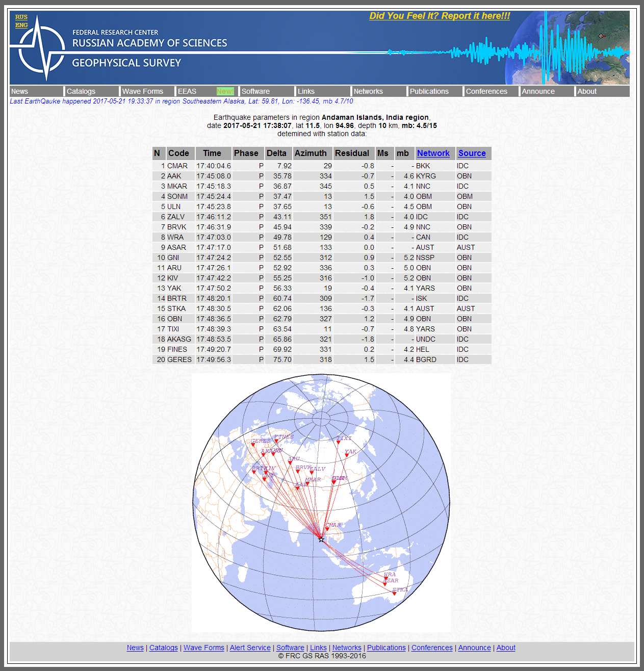Click the Source column header link
The image size is (644, 671).
(472, 153)
